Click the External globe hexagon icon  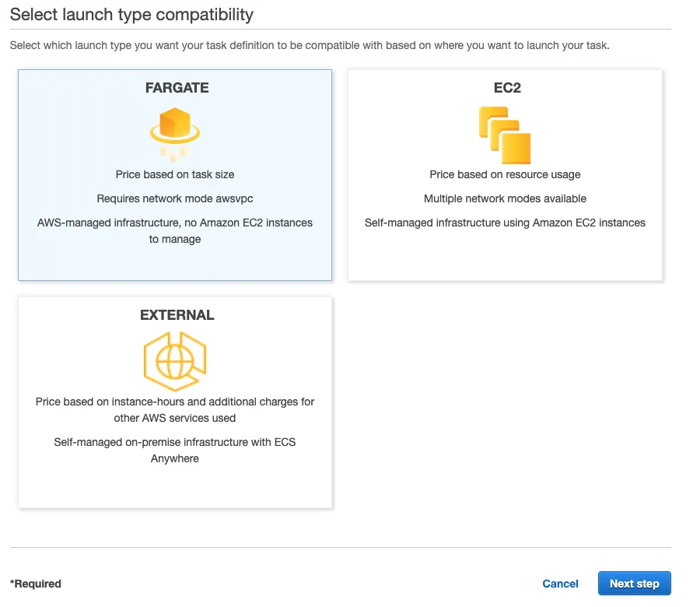[x=174, y=361]
